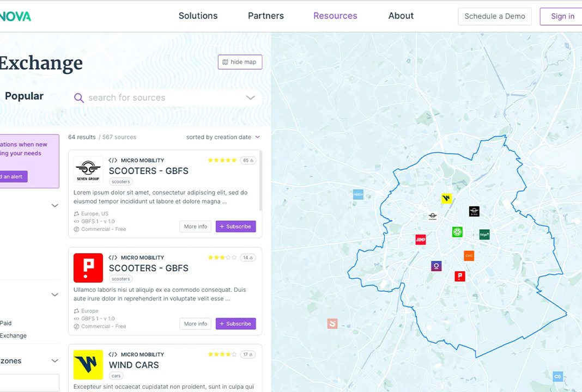Screen dimensions: 582x392
Task: Expand the zones filter chevron
Action: click(x=54, y=361)
